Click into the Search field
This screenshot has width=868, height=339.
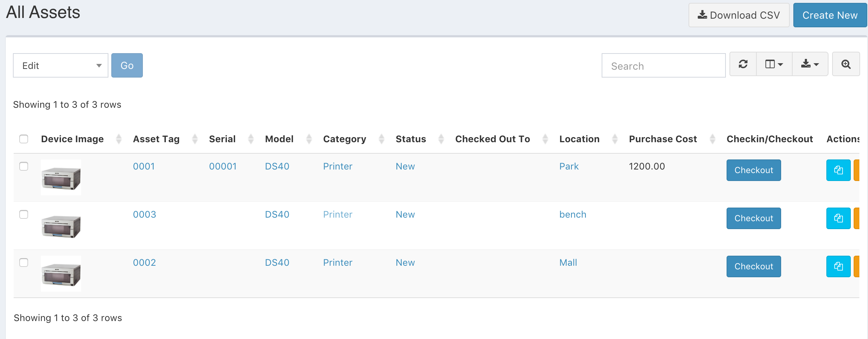pyautogui.click(x=663, y=65)
